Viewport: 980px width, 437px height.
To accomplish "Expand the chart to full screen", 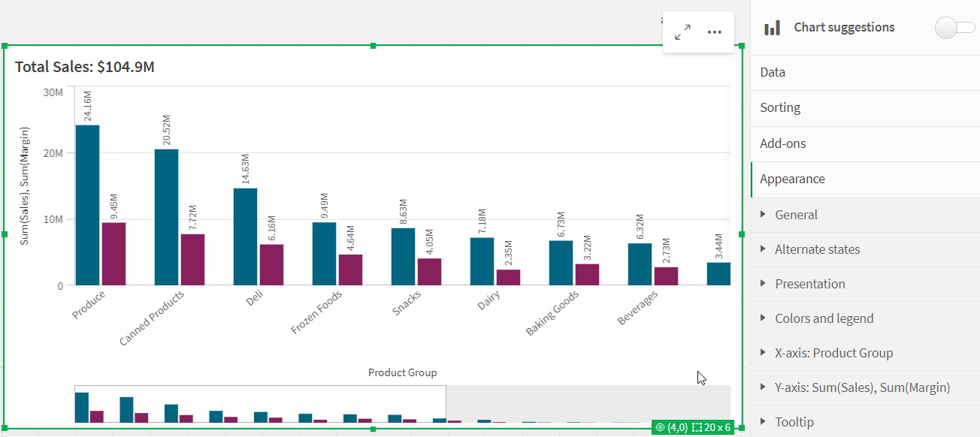I will click(682, 32).
